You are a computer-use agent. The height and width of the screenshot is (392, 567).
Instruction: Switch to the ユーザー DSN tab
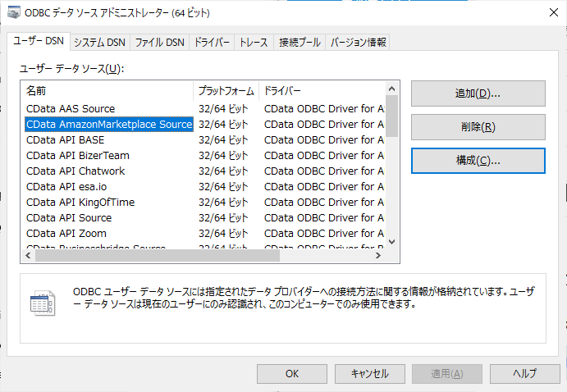(39, 41)
